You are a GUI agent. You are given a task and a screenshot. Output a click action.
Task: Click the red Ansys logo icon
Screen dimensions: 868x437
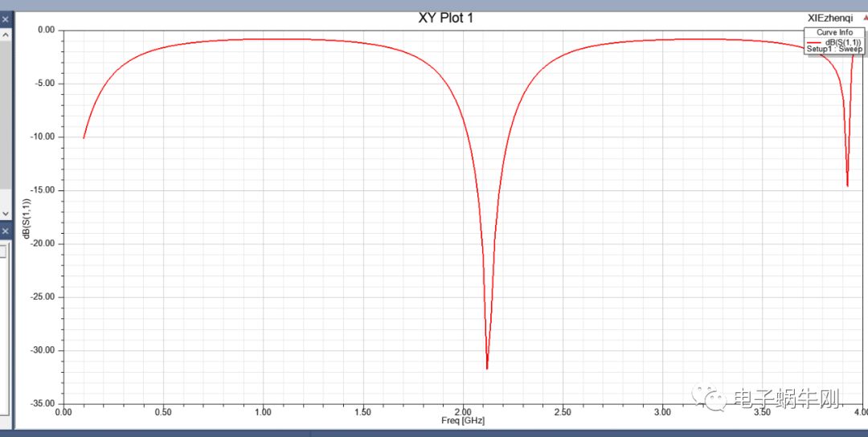[x=865, y=17]
